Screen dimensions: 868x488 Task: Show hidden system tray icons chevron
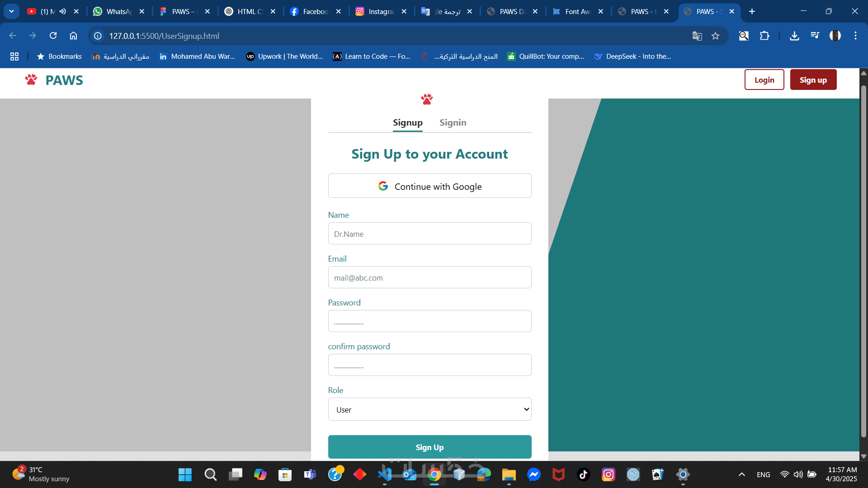tap(742, 474)
